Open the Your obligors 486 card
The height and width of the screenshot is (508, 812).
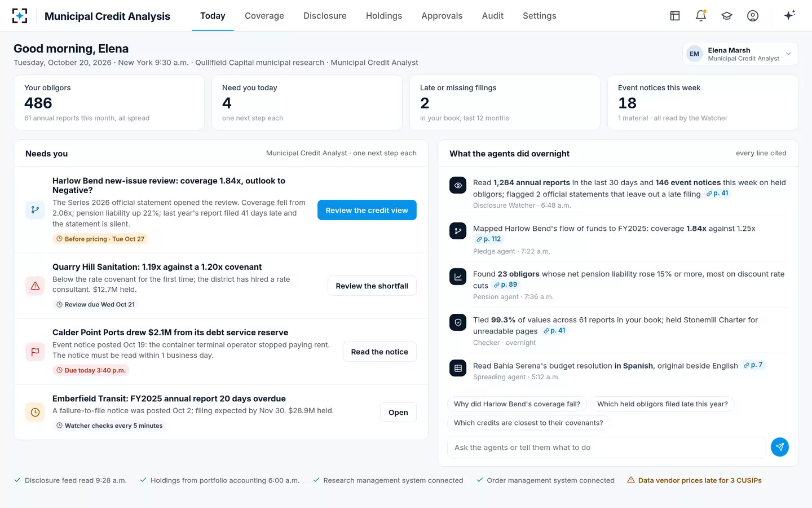pos(109,103)
